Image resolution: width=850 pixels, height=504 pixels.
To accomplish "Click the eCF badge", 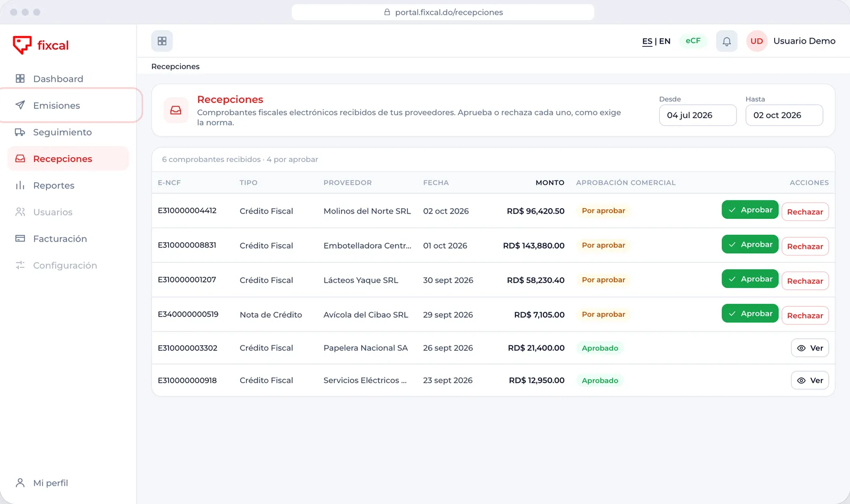I will [x=693, y=41].
